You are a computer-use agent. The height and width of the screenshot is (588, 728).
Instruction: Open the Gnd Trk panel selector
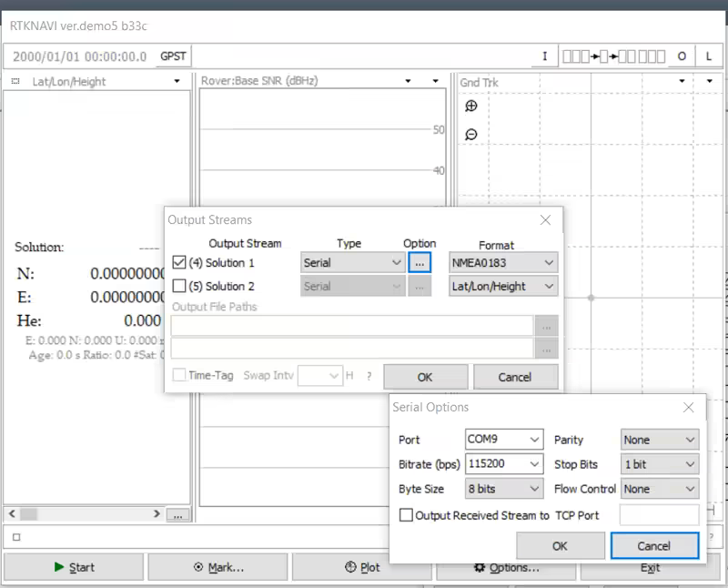(x=682, y=82)
